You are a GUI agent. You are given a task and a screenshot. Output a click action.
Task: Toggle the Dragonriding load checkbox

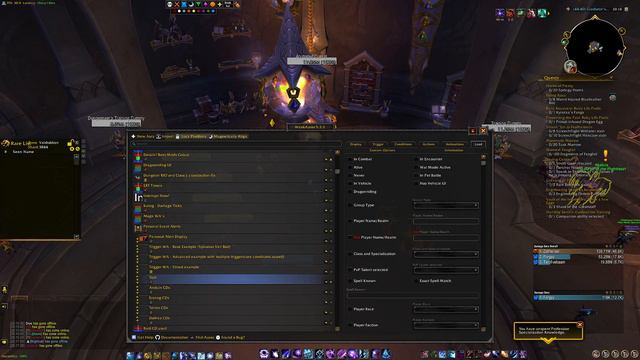pos(350,192)
